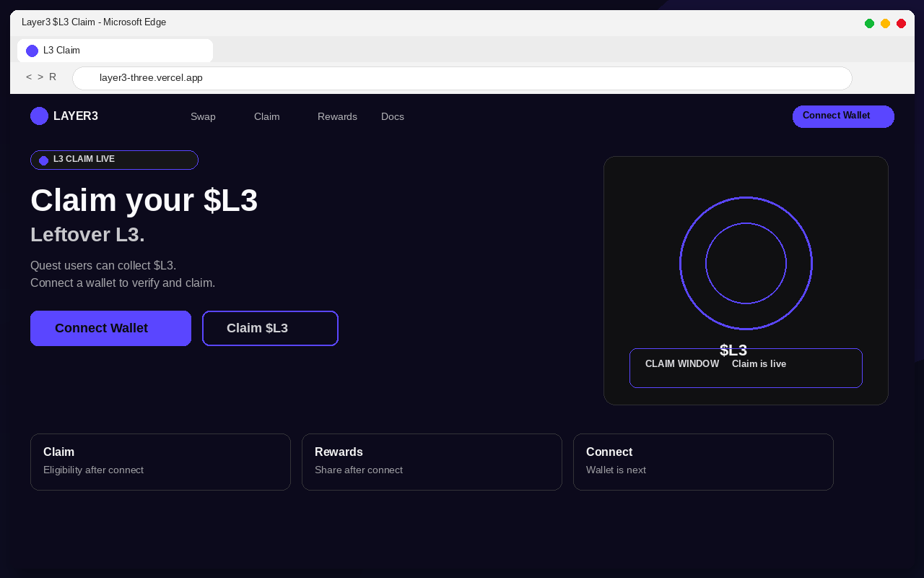The width and height of the screenshot is (924, 578).
Task: Click the header Connect Wallet button
Action: pyautogui.click(x=843, y=116)
